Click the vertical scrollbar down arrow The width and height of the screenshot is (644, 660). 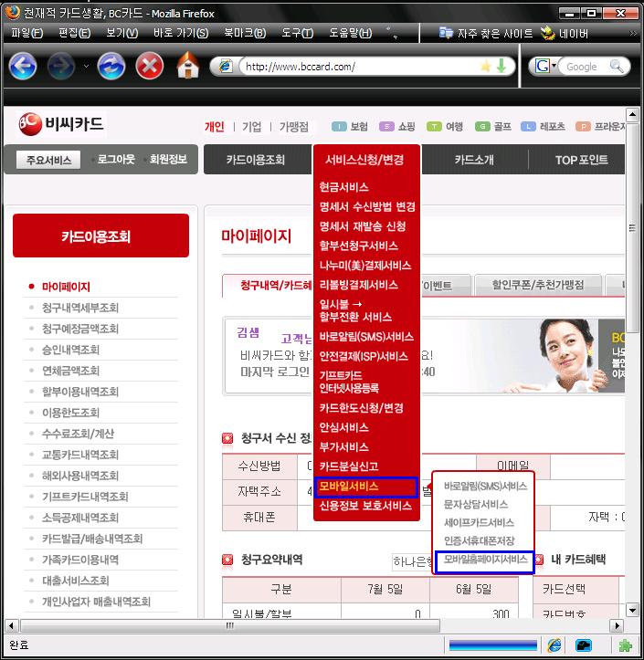point(632,610)
